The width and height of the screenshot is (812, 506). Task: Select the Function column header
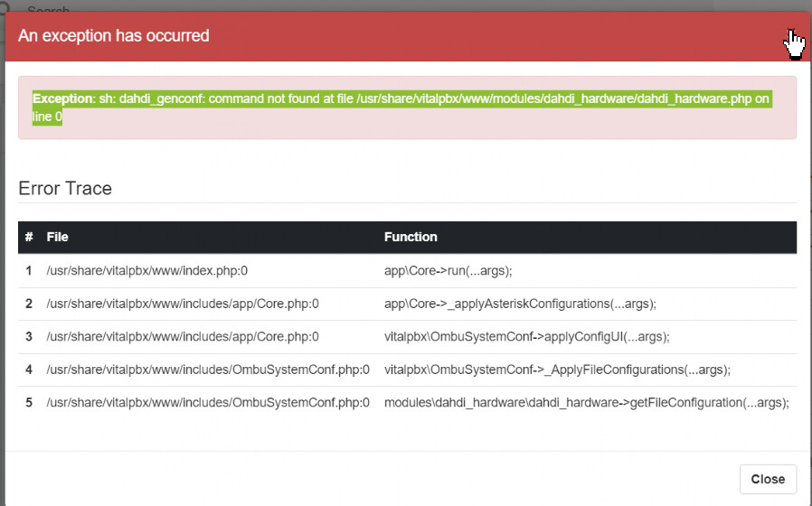(x=411, y=237)
